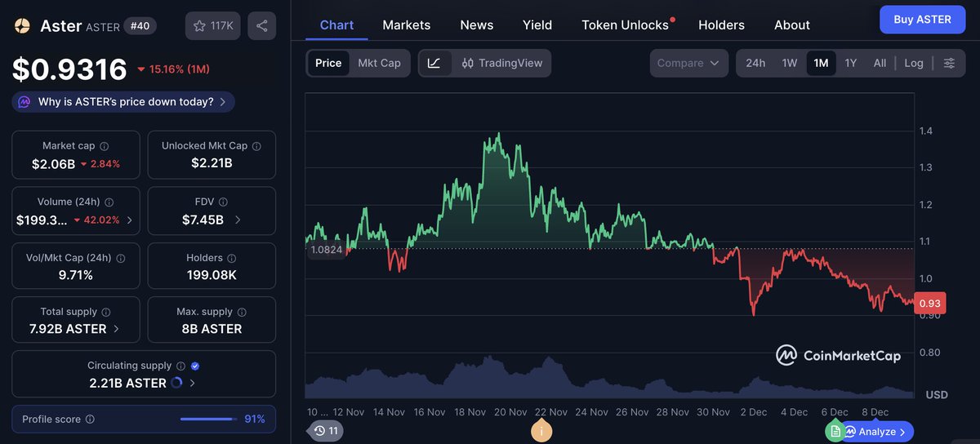Open the share icon button
This screenshot has width=980, height=444.
pyautogui.click(x=261, y=26)
